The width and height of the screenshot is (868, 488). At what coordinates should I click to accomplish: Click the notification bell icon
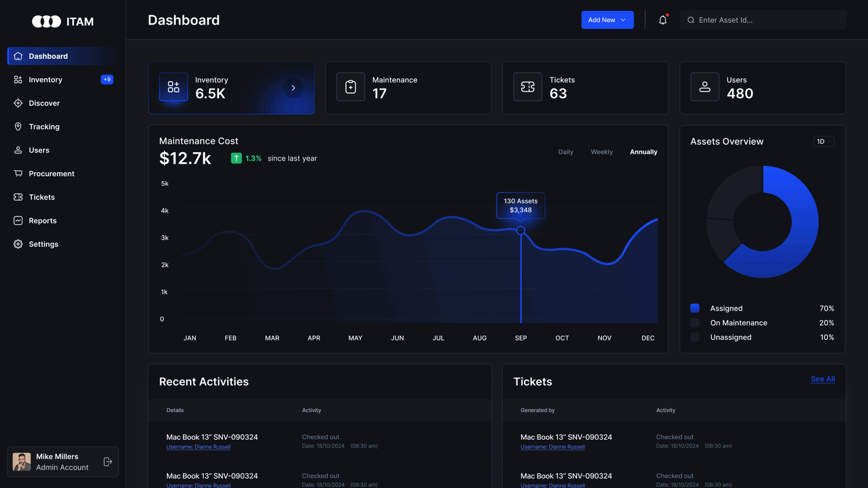(662, 20)
